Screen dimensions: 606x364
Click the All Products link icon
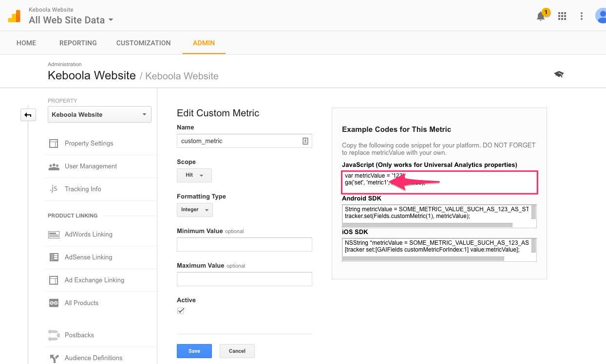(x=54, y=303)
